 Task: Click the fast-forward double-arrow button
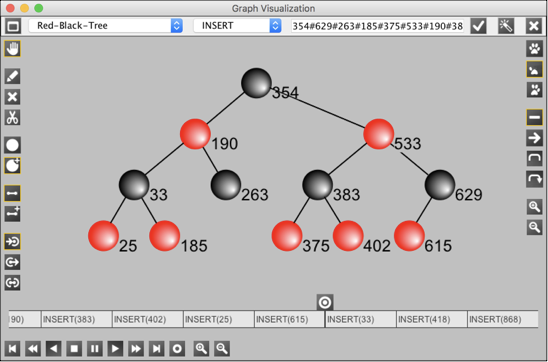(136, 348)
